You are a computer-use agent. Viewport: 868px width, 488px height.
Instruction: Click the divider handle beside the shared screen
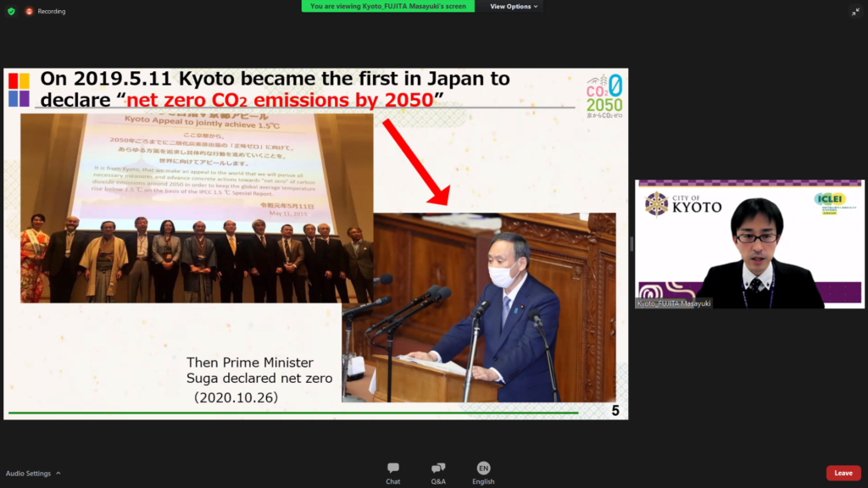[x=632, y=244]
